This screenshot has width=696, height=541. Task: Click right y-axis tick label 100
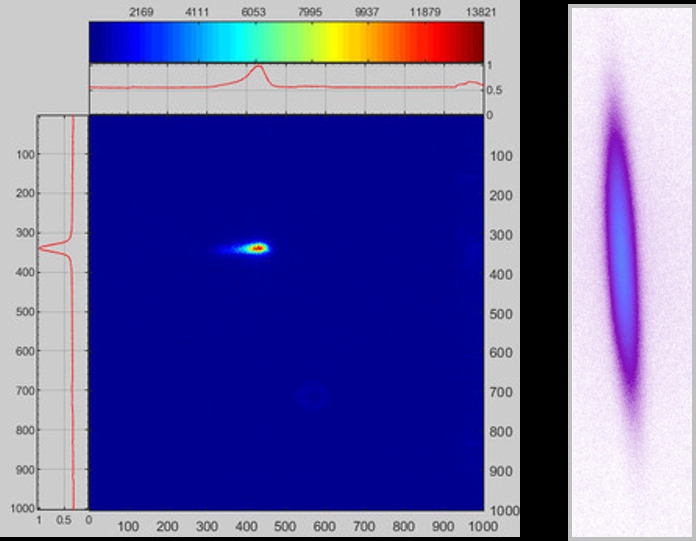[501, 156]
